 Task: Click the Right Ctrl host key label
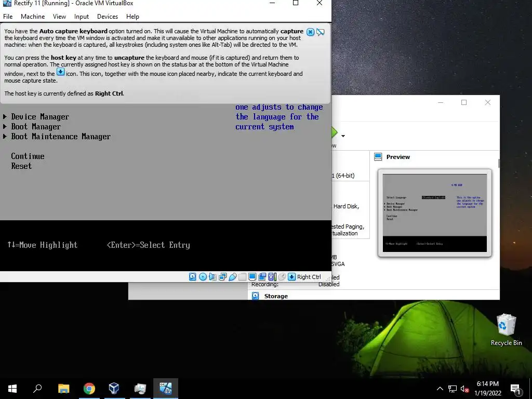pos(309,277)
